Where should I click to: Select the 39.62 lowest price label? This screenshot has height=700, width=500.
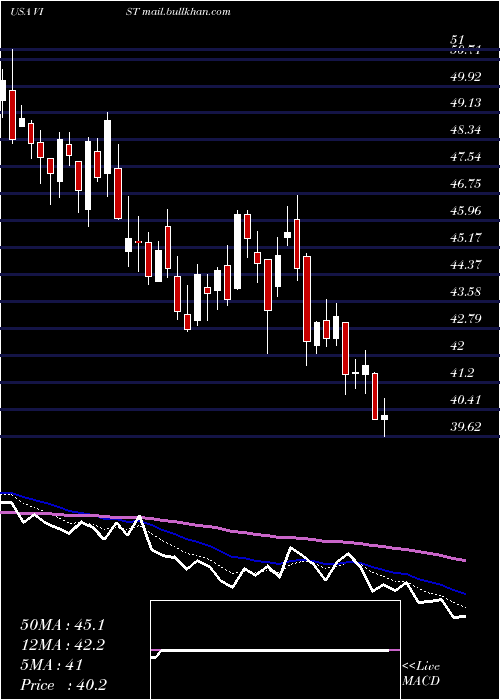click(x=466, y=427)
